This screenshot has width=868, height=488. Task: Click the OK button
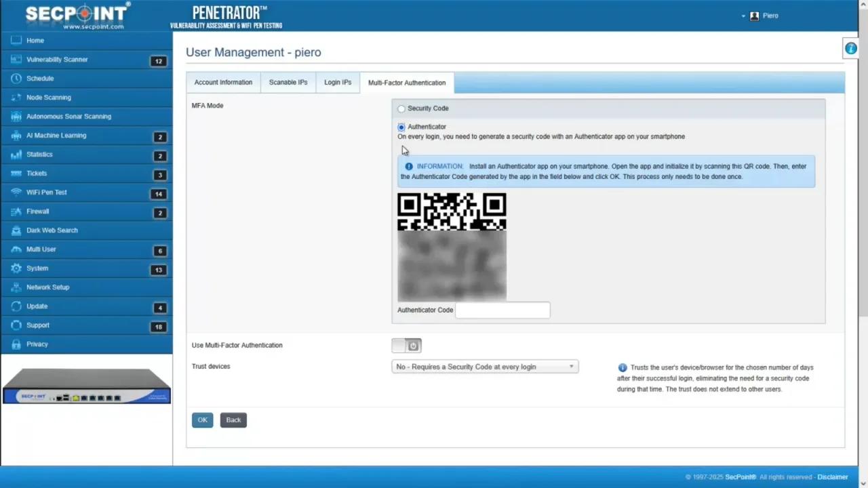pos(202,420)
